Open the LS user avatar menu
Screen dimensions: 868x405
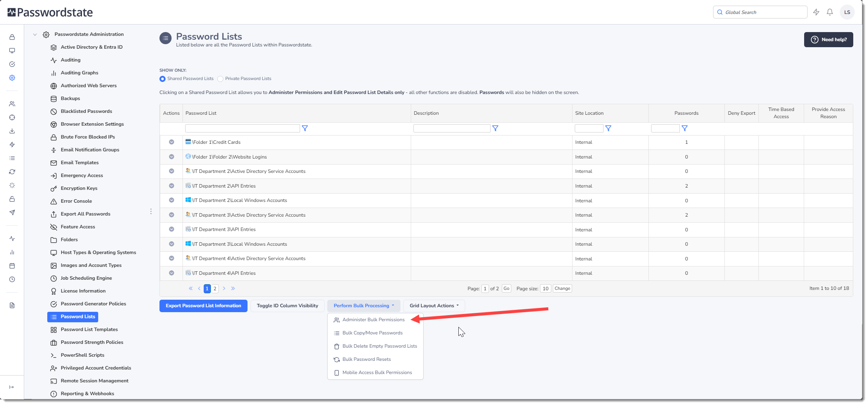click(x=847, y=12)
